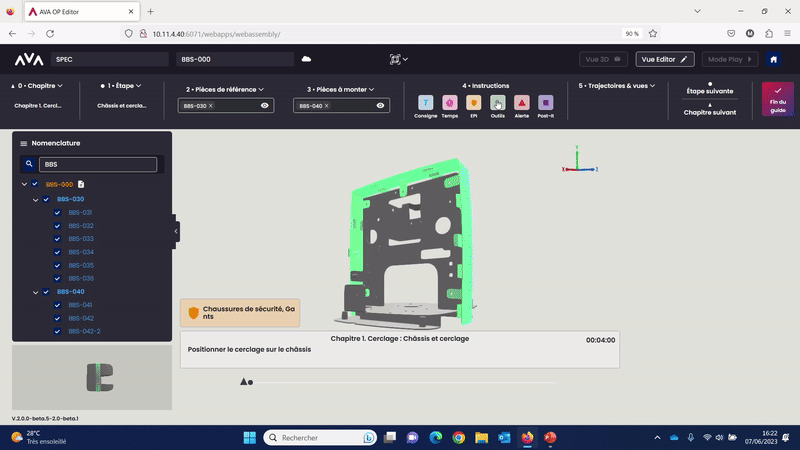The width and height of the screenshot is (800, 450).
Task: Select Châssis et cercla... step label
Action: coord(121,106)
